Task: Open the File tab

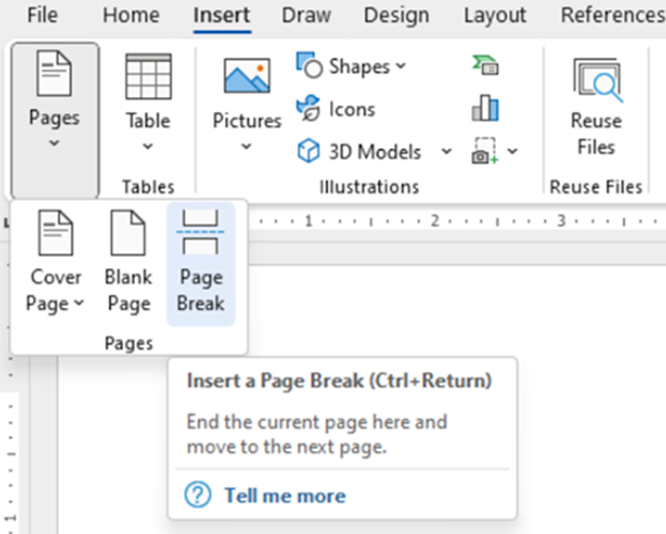Action: click(42, 15)
